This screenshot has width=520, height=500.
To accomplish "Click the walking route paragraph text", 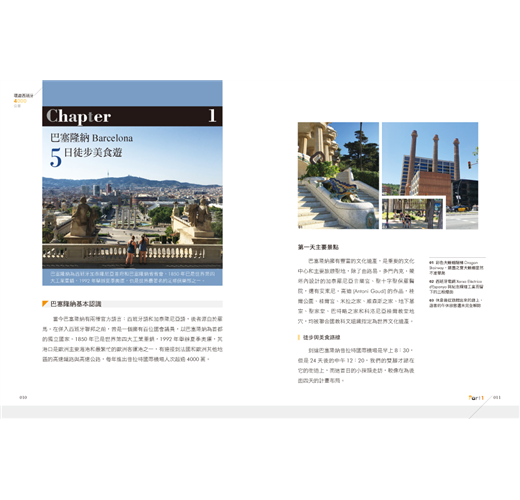I will [x=356, y=365].
